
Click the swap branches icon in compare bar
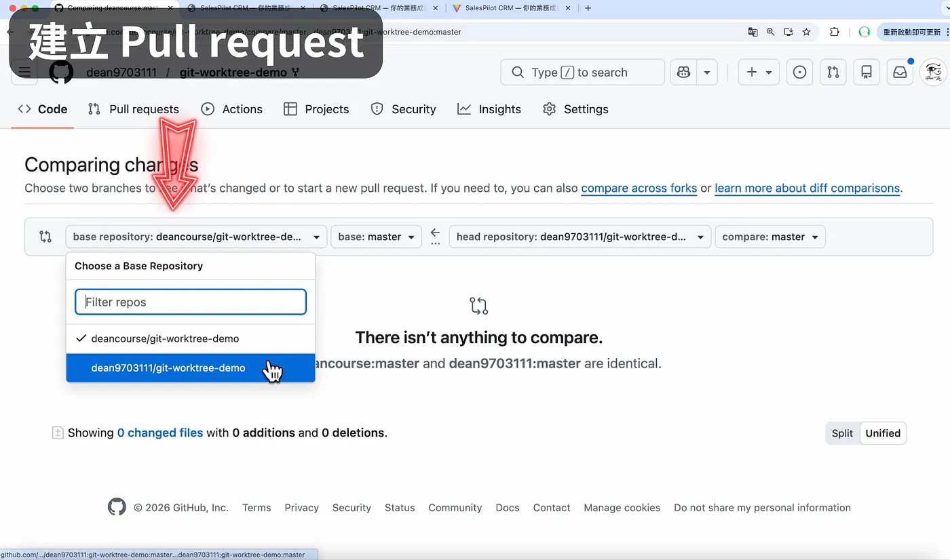click(x=45, y=237)
